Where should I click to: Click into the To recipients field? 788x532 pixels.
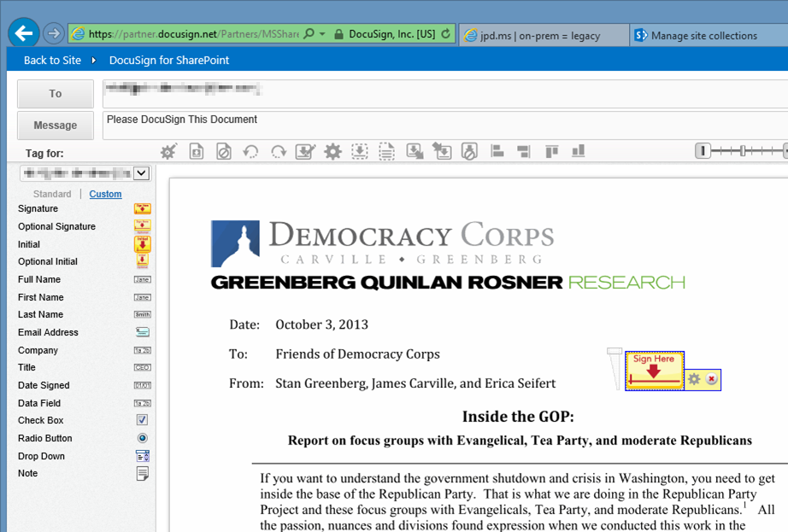pos(445,94)
